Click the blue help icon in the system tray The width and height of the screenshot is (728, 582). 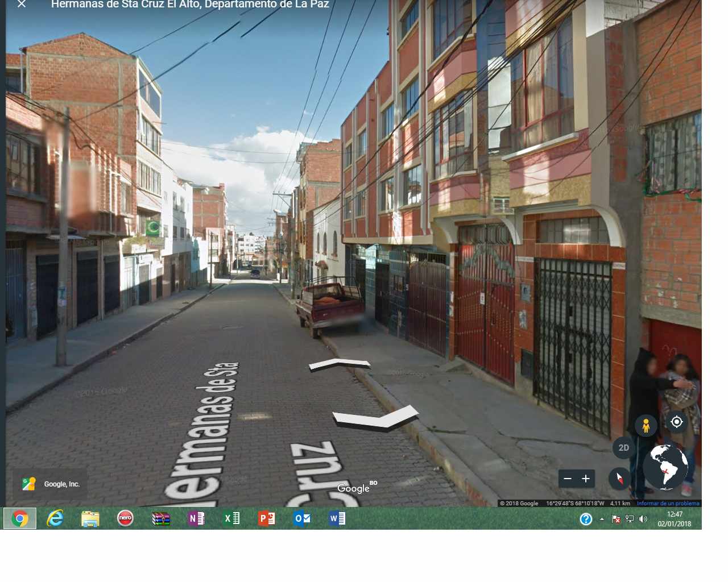pos(586,518)
